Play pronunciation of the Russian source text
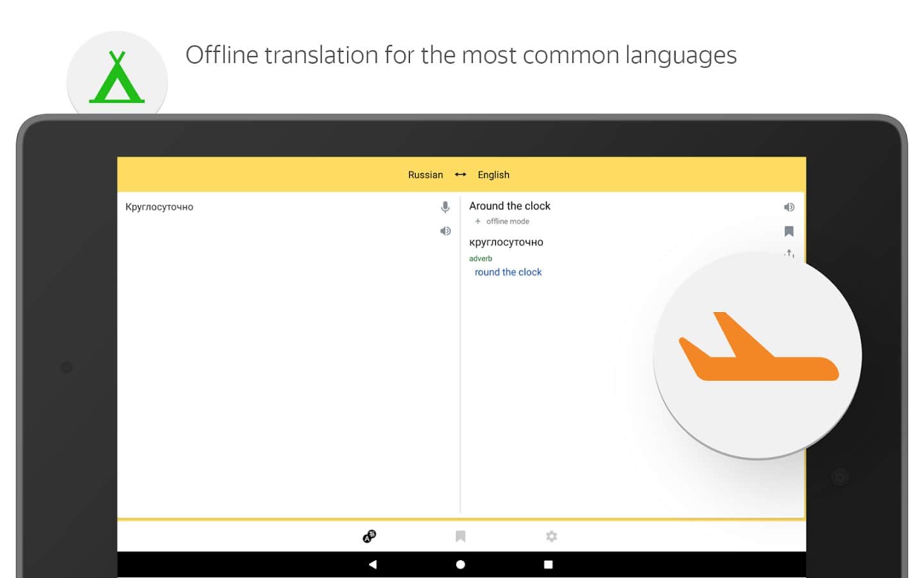This screenshot has height=578, width=924. pyautogui.click(x=445, y=231)
